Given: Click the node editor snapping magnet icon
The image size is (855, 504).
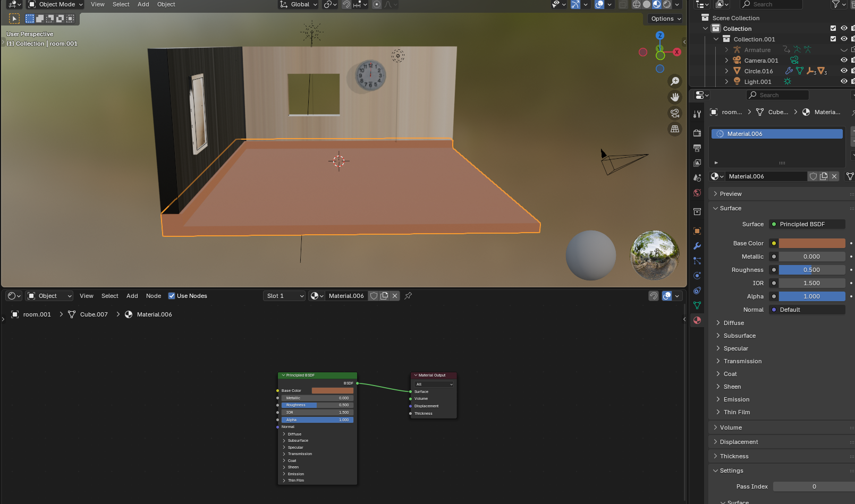Looking at the screenshot, I should [654, 296].
